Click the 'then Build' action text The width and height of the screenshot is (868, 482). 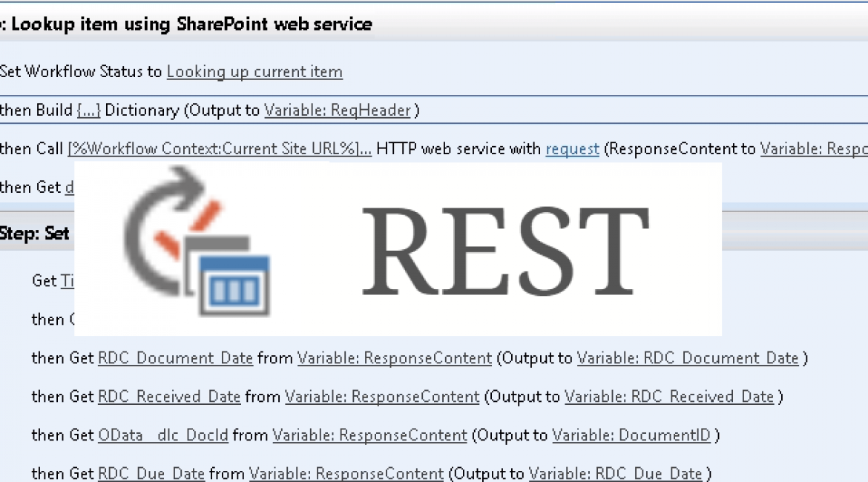36,110
